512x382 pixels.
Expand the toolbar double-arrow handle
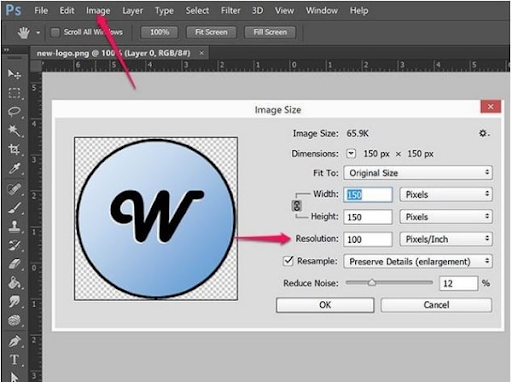coord(6,50)
